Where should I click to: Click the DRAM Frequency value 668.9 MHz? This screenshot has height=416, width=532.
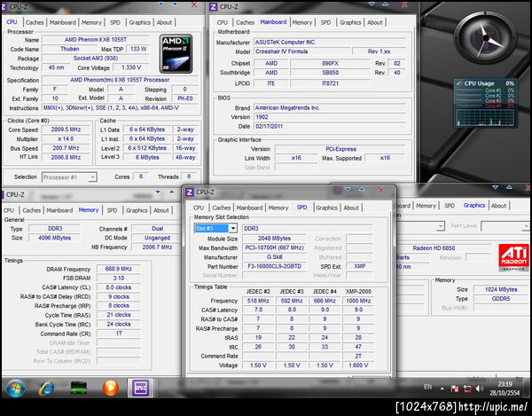click(119, 269)
